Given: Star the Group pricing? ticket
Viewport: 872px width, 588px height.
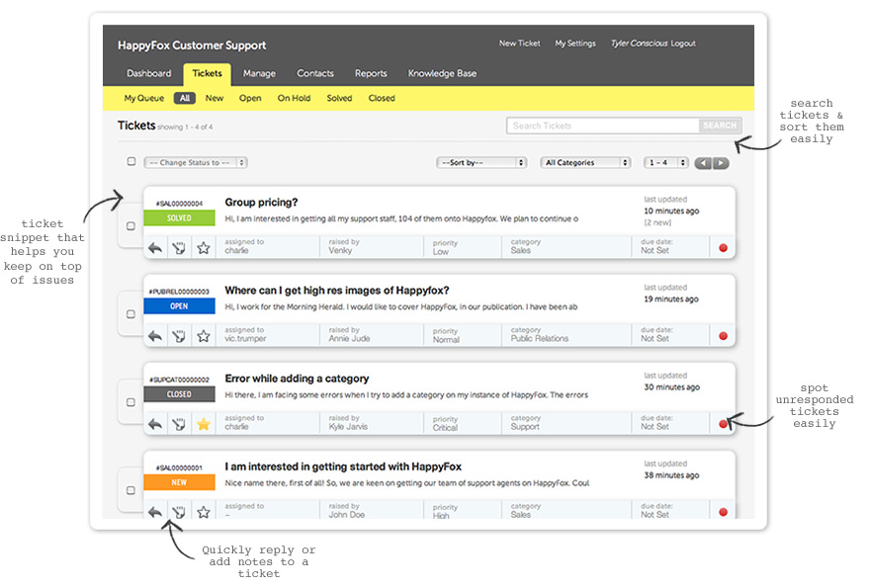Looking at the screenshot, I should (x=204, y=248).
